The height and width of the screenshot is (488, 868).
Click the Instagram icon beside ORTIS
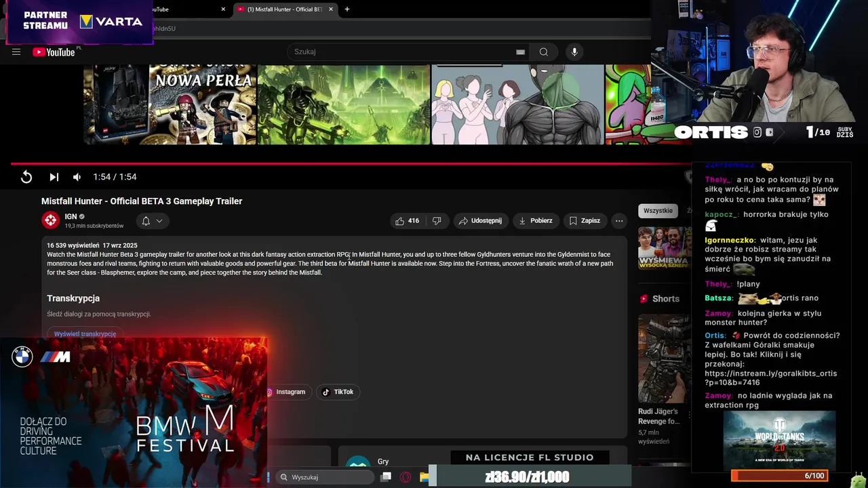[757, 133]
